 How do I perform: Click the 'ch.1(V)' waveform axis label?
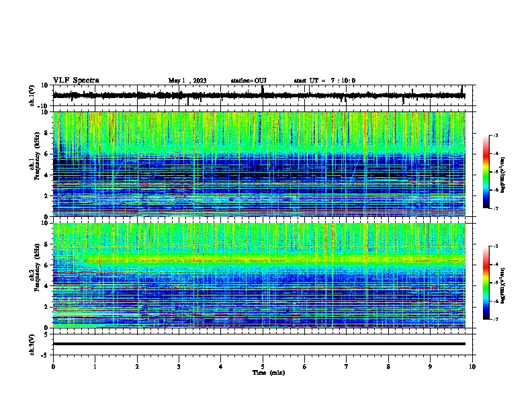[32, 95]
